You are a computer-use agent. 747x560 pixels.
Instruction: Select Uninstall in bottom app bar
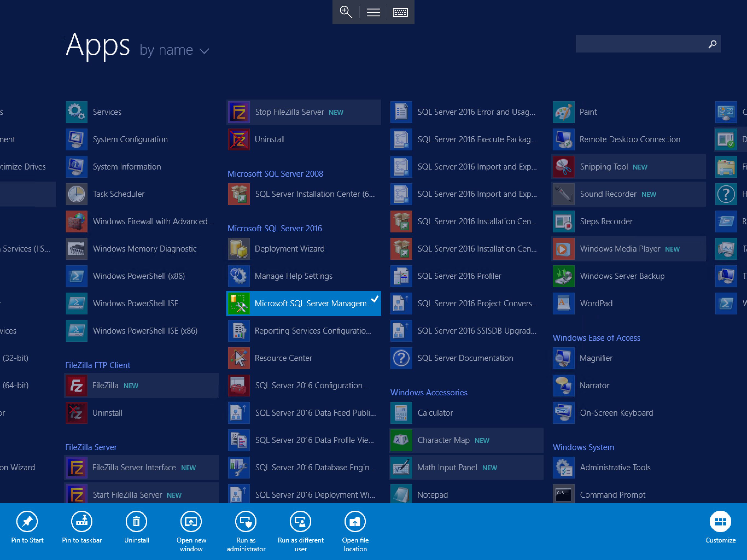(x=136, y=527)
